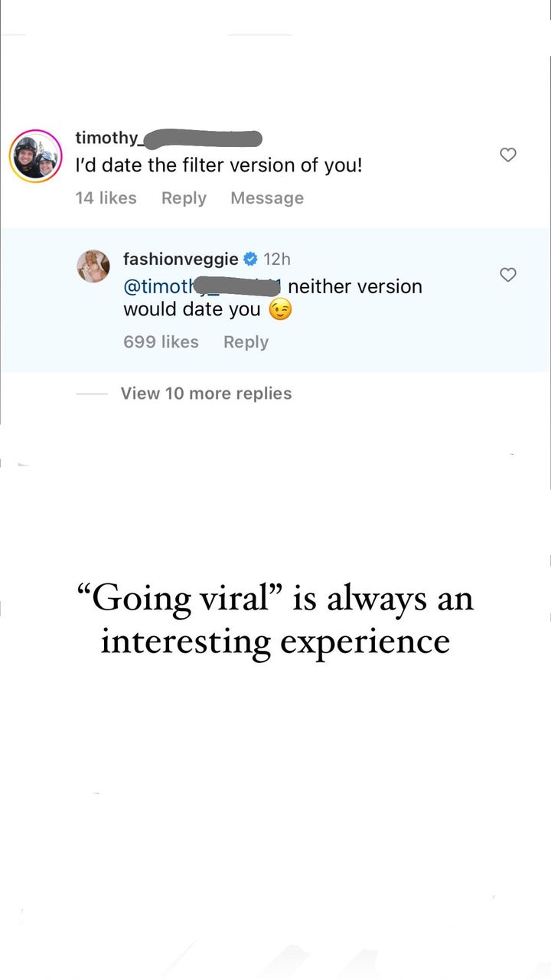Tap the 12h timestamp on fashionveggie's reply
Screen dimensions: 551x980
tap(277, 260)
